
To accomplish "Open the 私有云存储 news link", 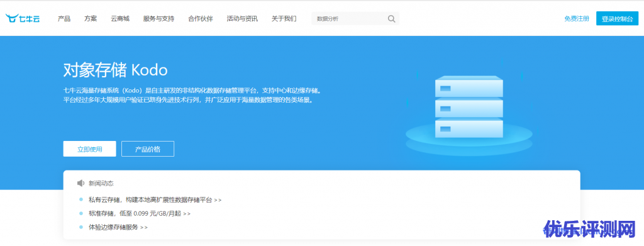I will 155,200.
